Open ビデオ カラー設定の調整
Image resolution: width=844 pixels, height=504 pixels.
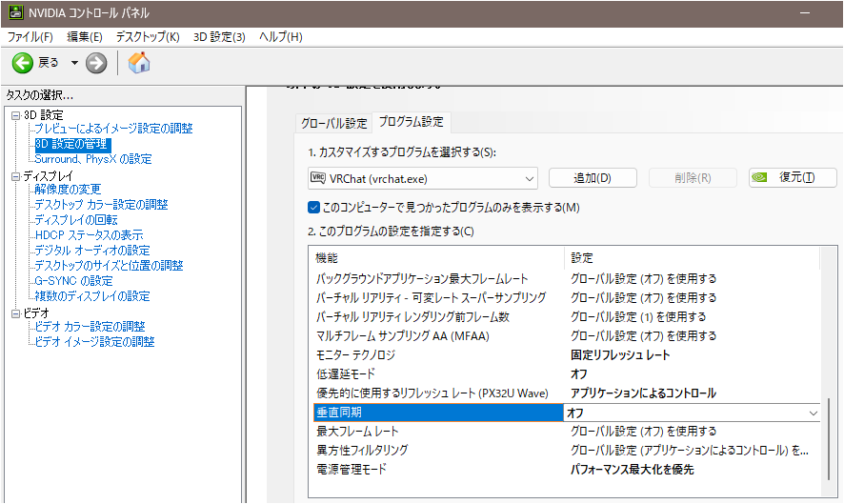click(90, 326)
